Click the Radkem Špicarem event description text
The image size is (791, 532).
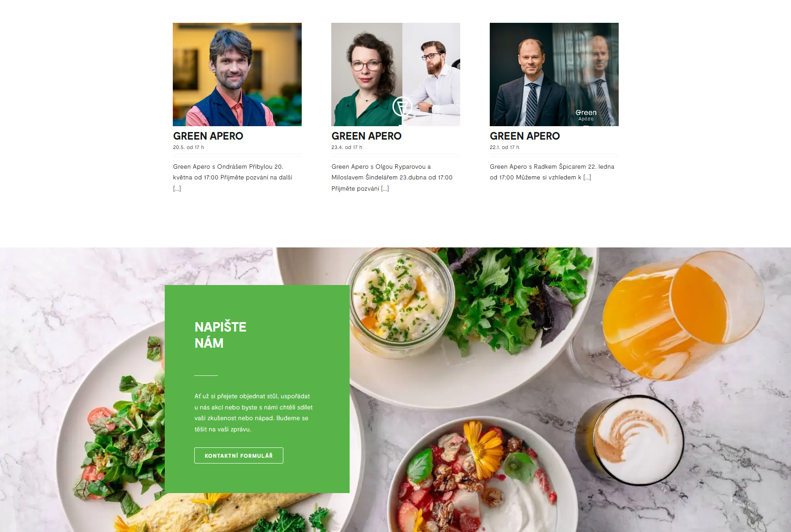(552, 172)
